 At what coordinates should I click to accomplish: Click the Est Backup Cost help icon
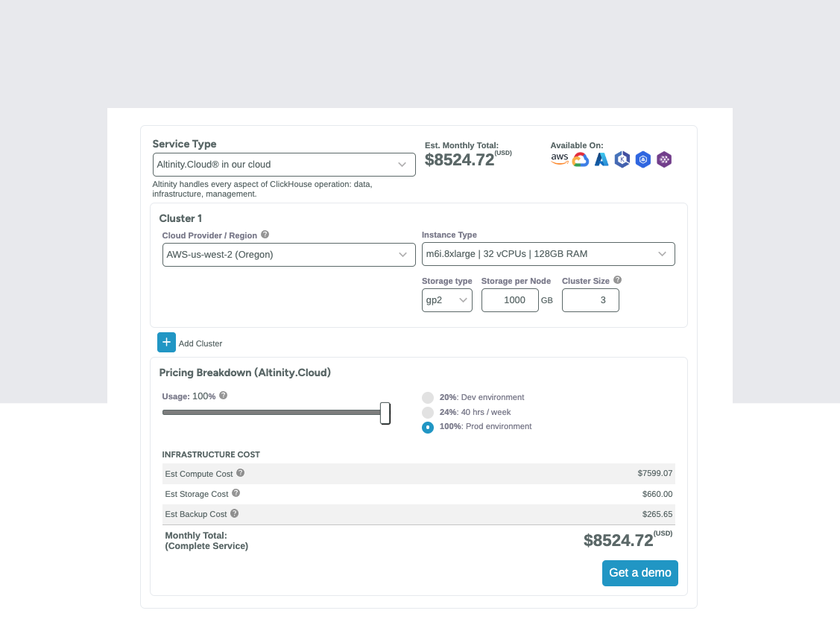(x=234, y=513)
